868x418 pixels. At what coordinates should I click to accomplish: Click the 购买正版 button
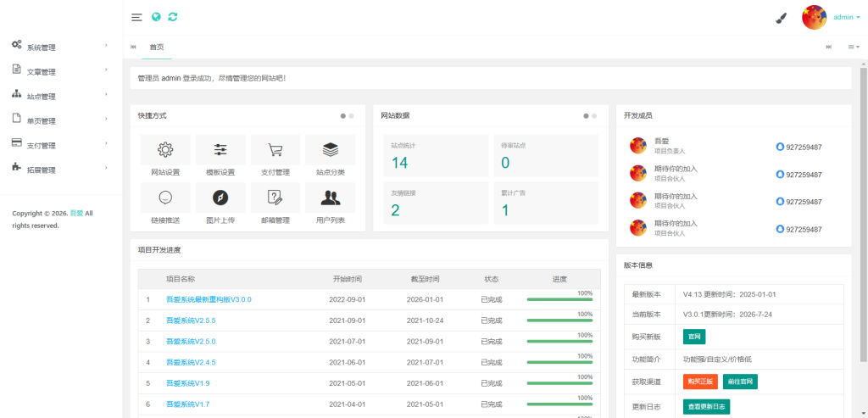tap(700, 382)
